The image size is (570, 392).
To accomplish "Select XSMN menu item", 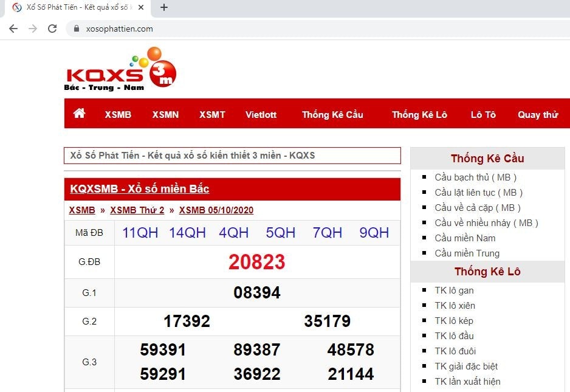I will [165, 114].
